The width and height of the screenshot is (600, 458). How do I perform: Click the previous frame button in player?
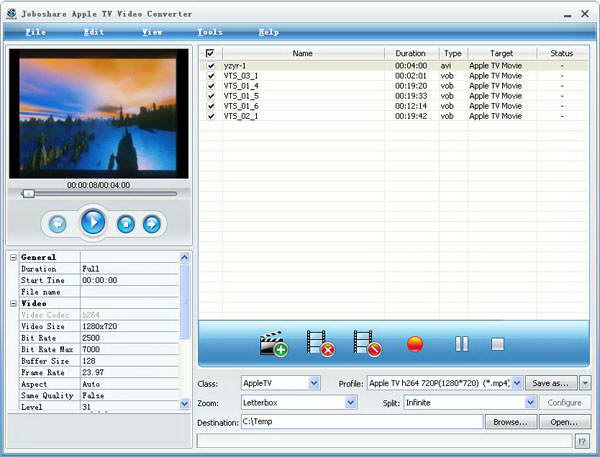click(x=58, y=224)
